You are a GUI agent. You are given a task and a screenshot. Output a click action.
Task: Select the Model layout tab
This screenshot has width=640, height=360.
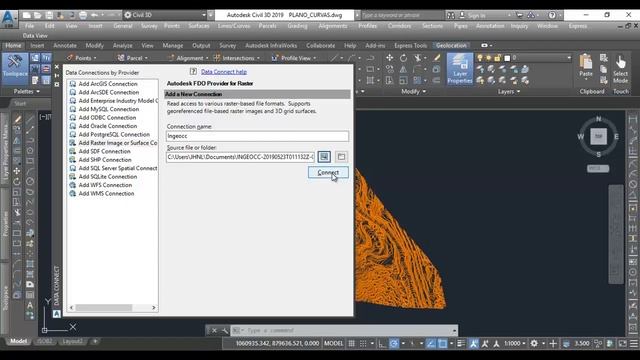pyautogui.click(x=18, y=341)
